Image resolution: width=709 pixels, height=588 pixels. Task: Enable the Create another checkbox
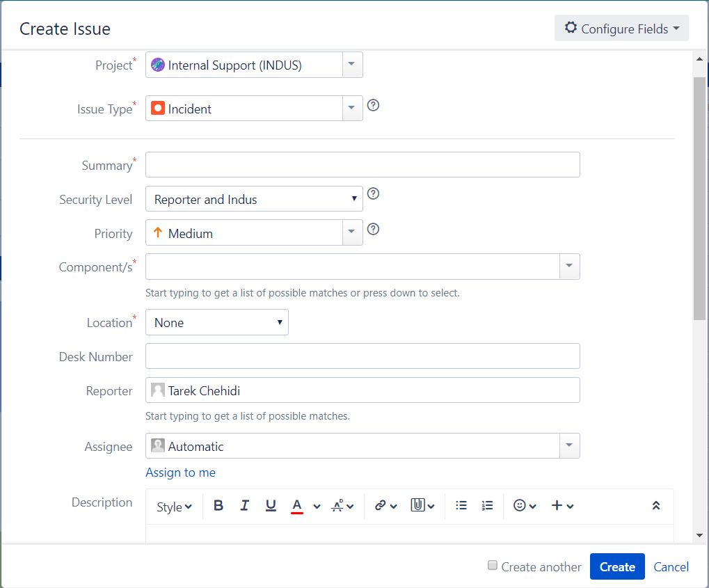pos(493,566)
